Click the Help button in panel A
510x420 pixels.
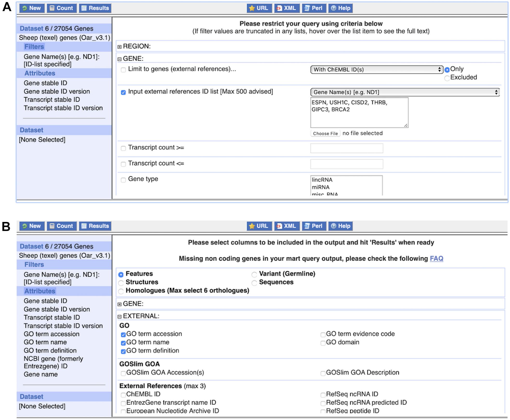[x=340, y=8]
